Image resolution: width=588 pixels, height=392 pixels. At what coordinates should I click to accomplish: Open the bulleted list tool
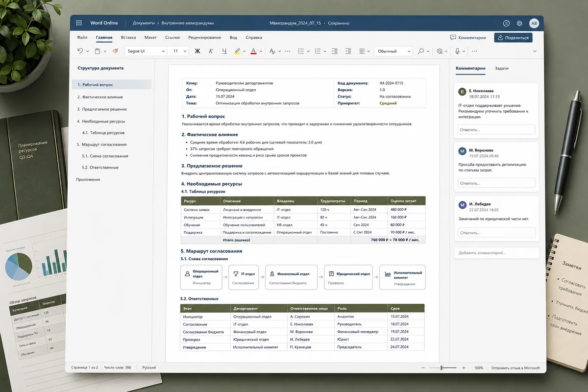click(301, 51)
